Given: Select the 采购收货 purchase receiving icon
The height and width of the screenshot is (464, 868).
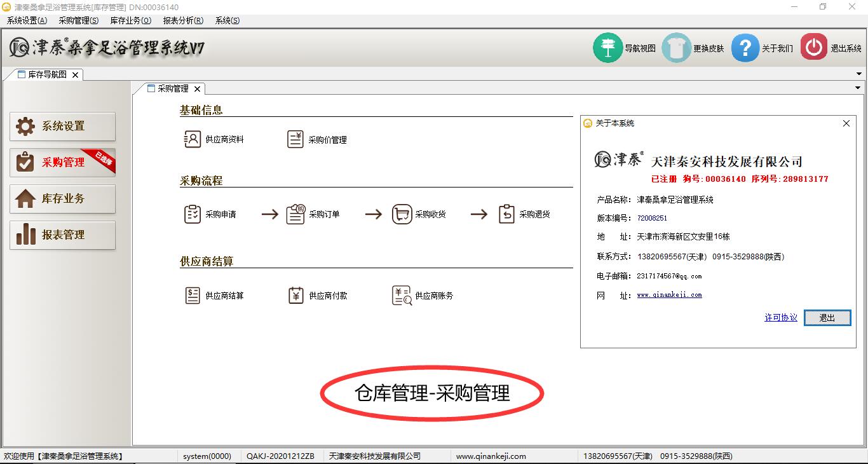Looking at the screenshot, I should tap(402, 214).
